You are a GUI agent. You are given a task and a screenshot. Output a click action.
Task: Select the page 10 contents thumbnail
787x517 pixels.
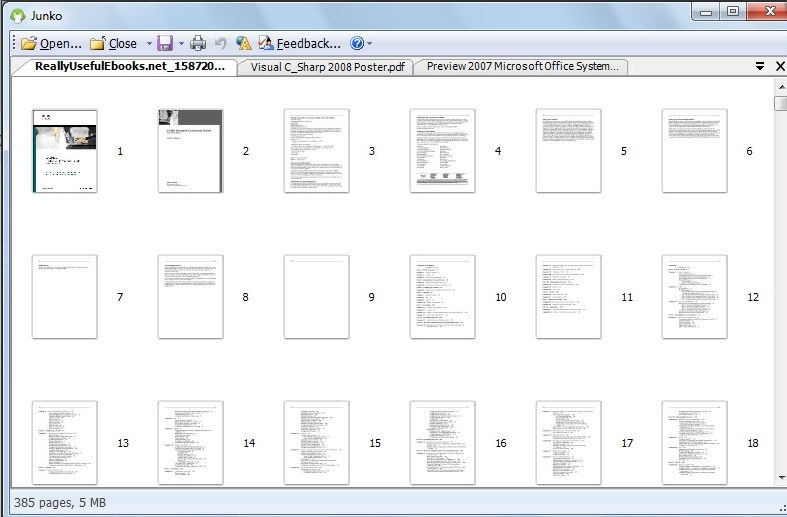pyautogui.click(x=443, y=297)
